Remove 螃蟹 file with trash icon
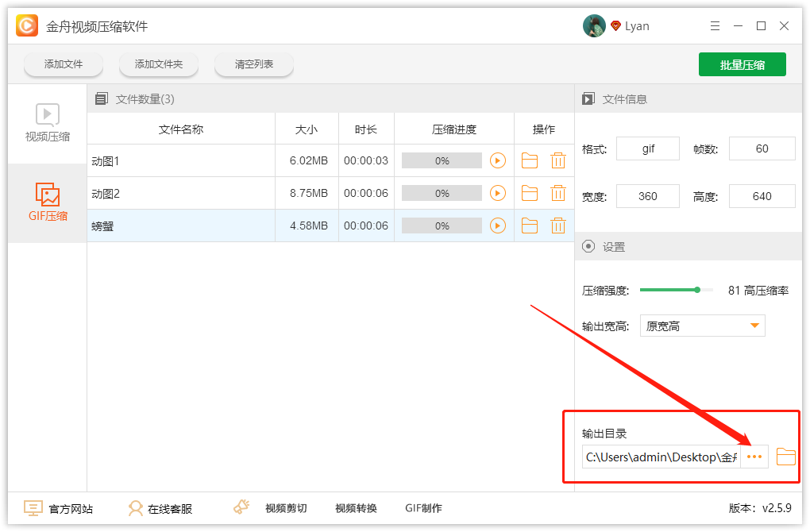Screen dimensions: 810x532 (558, 226)
